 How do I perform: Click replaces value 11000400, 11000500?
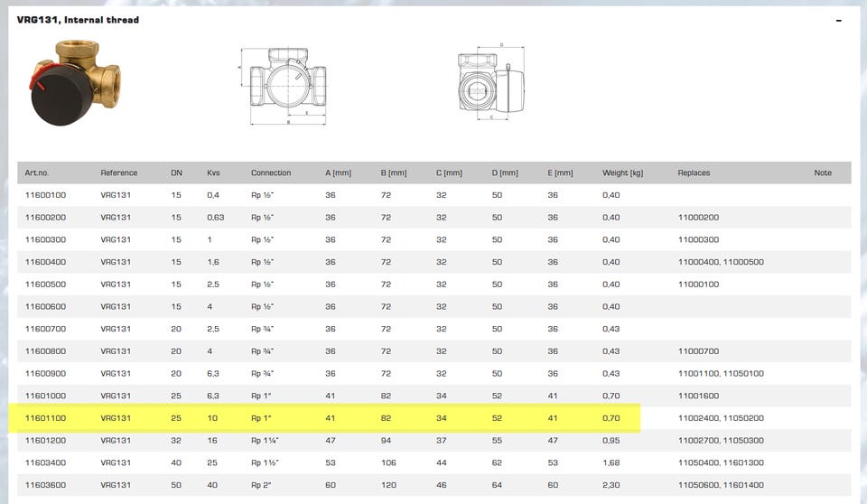pyautogui.click(x=721, y=262)
